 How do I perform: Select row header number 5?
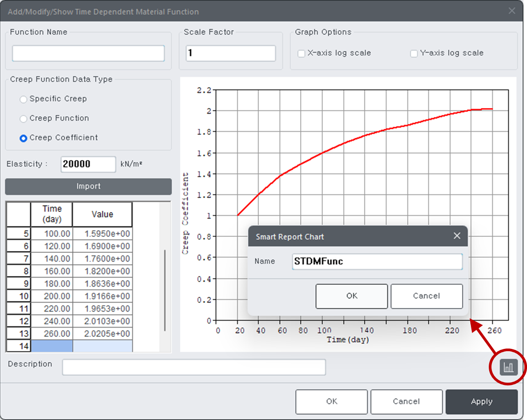pos(19,233)
